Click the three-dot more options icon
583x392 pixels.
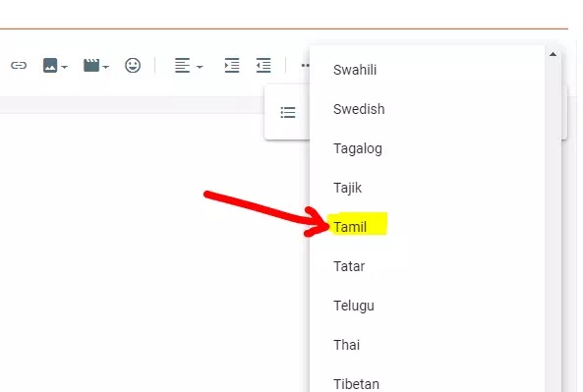[305, 66]
